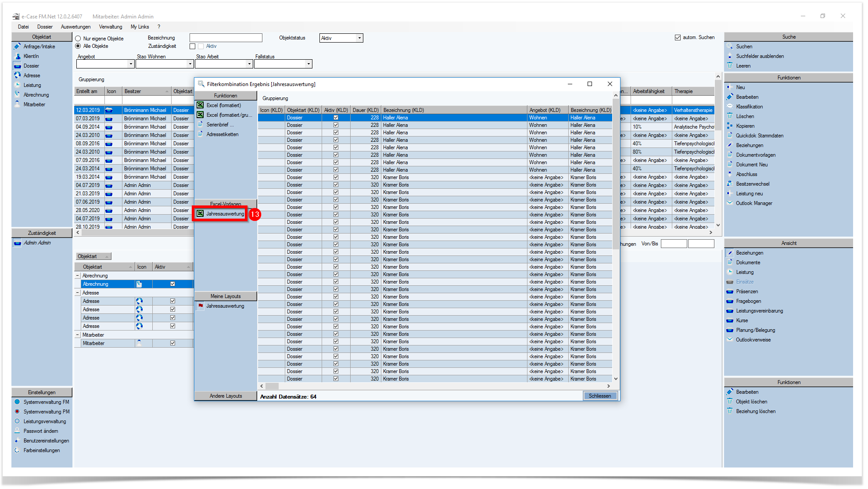Screen dimensions: 868x489
Task: Open the Auswertungen menu
Action: [x=76, y=27]
